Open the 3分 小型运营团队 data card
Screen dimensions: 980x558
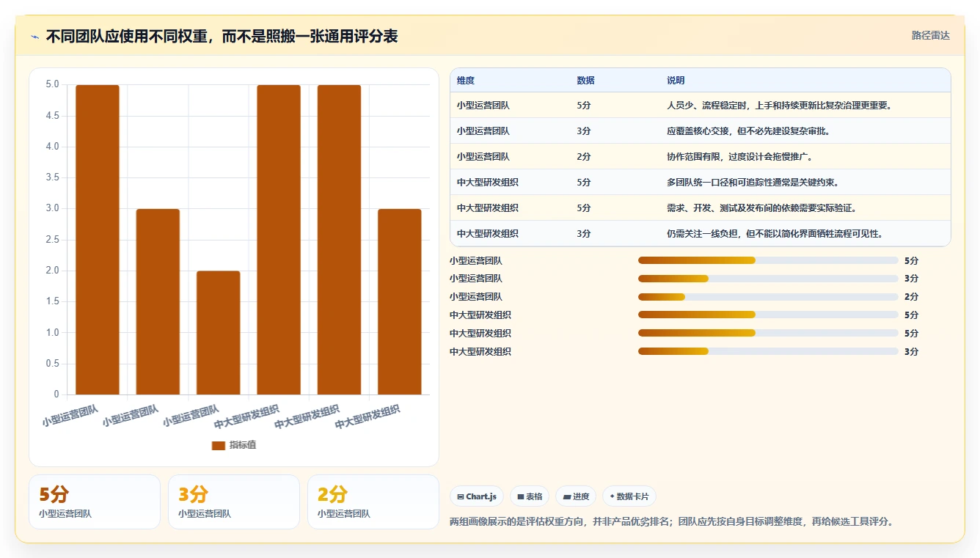[233, 502]
